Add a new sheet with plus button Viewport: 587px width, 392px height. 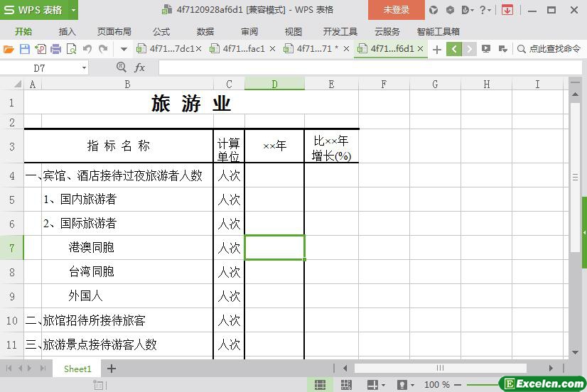click(x=112, y=369)
